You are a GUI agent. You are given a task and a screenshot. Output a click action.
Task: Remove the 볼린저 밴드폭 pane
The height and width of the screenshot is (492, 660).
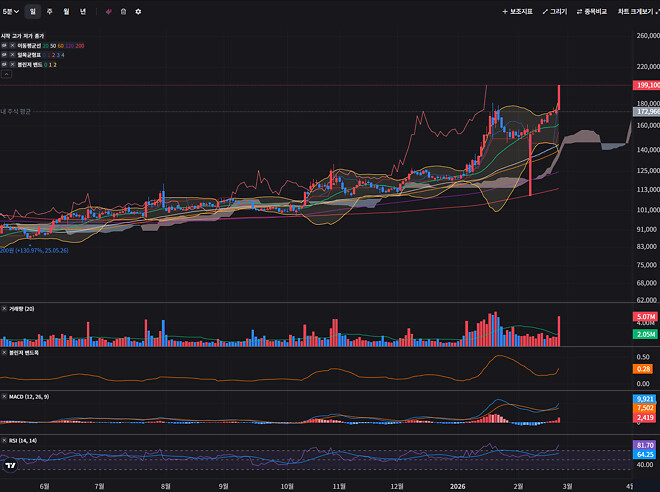coord(4,353)
